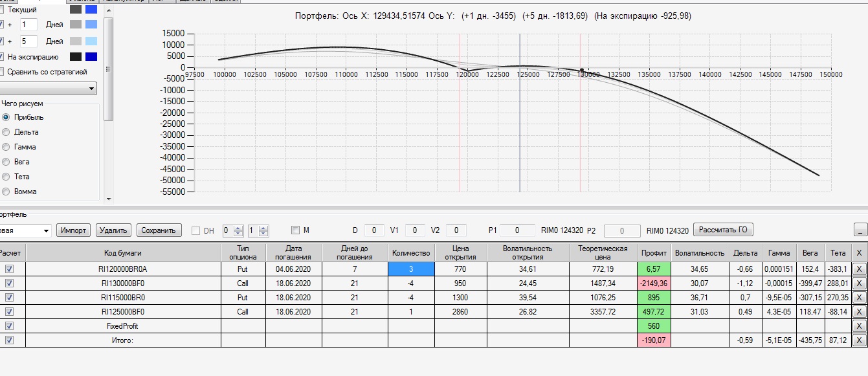Decrease the second DH spinner showing 1
Screen dimensions: 868x376
tap(264, 233)
